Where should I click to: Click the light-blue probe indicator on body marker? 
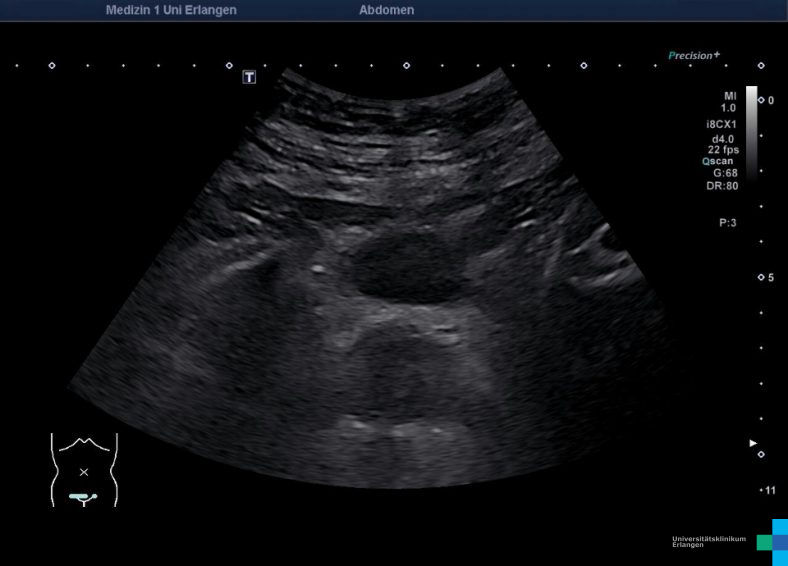pos(82,497)
